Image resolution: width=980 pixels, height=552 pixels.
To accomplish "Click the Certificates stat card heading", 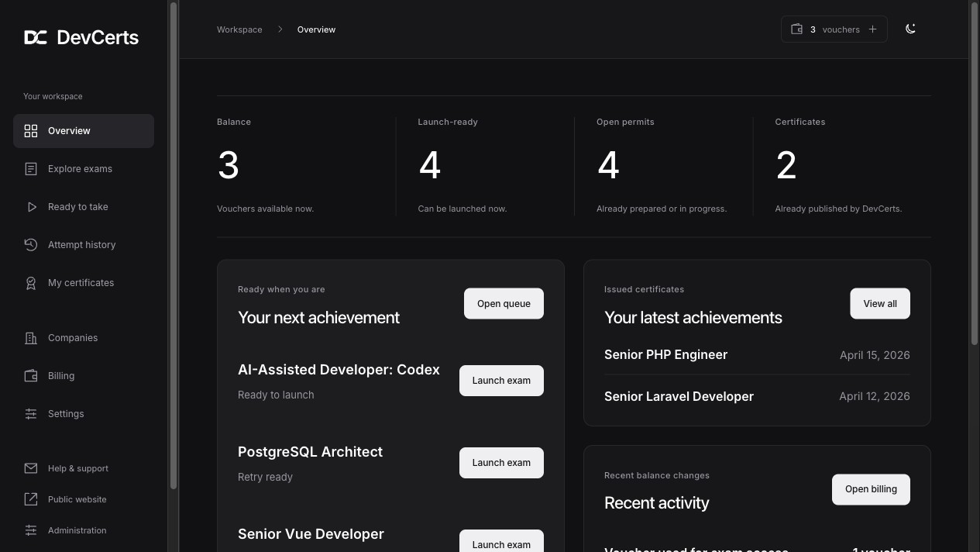I will click(800, 122).
